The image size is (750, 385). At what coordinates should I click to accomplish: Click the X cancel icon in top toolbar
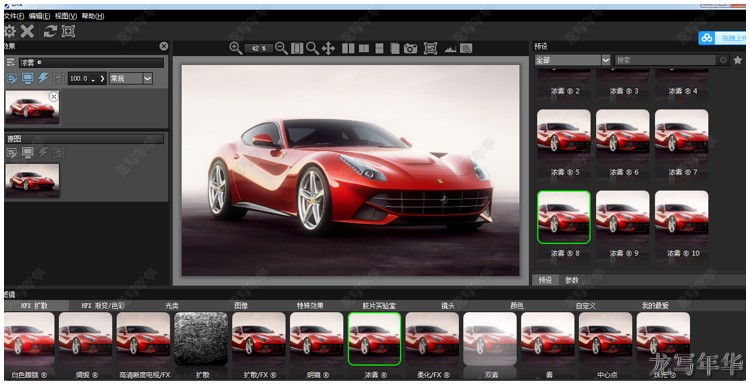pos(27,31)
